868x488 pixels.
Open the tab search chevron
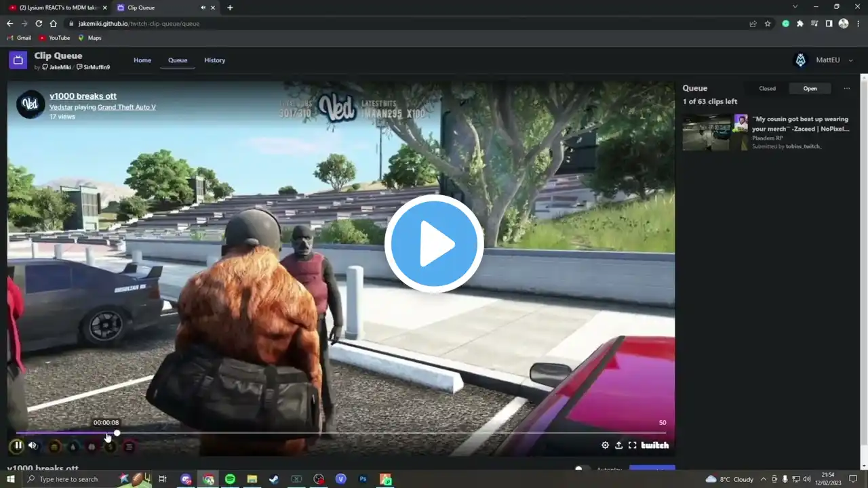click(795, 7)
